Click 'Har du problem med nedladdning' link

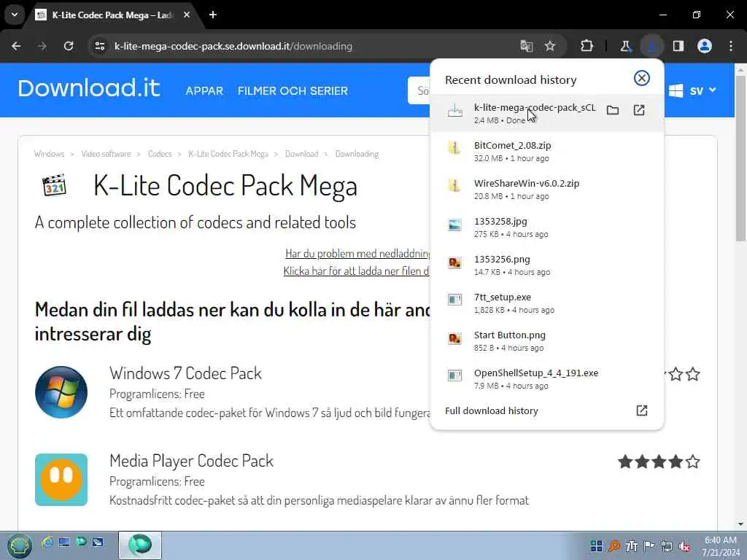(357, 253)
